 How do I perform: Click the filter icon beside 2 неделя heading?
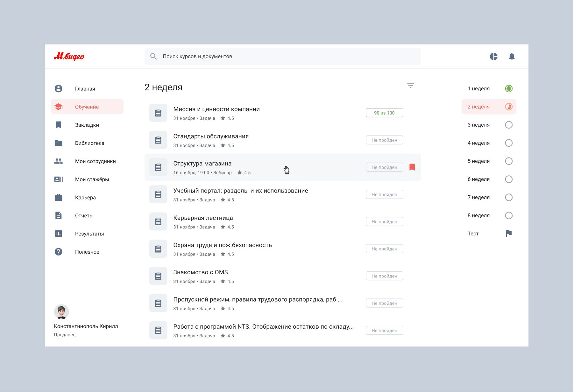point(410,86)
